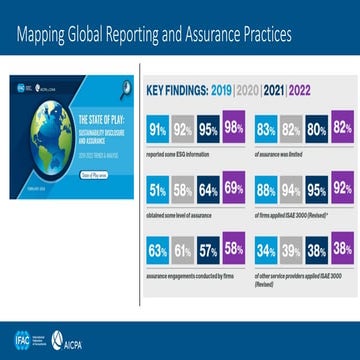Click the navy 57% tile

pyautogui.click(x=208, y=250)
